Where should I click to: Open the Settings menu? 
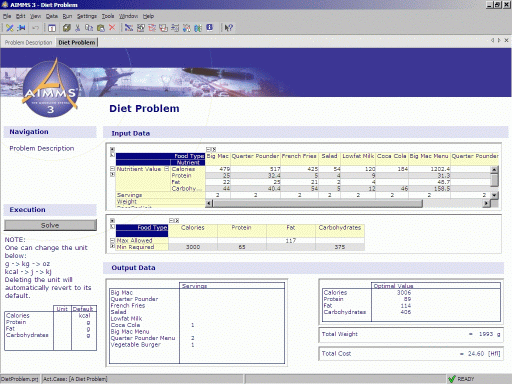87,16
